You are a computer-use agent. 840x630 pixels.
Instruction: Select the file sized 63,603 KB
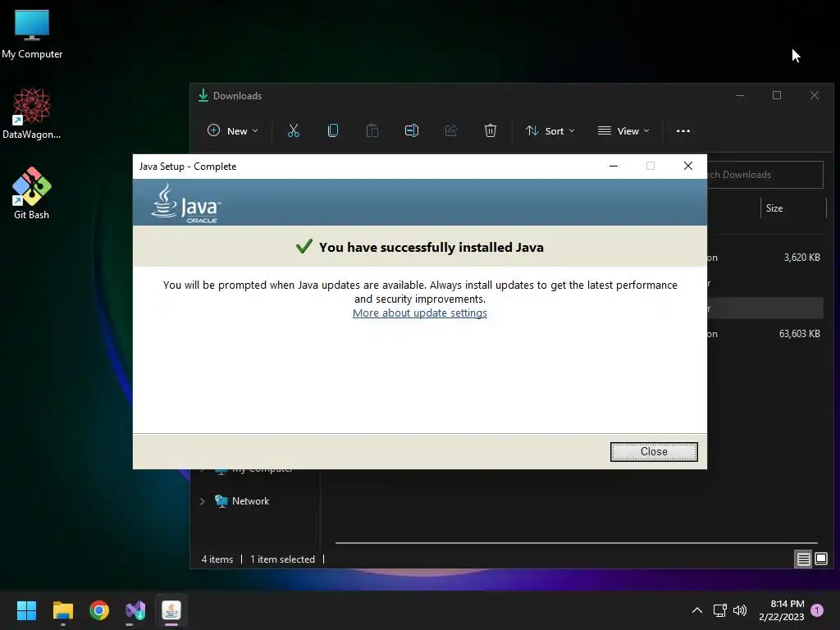765,334
